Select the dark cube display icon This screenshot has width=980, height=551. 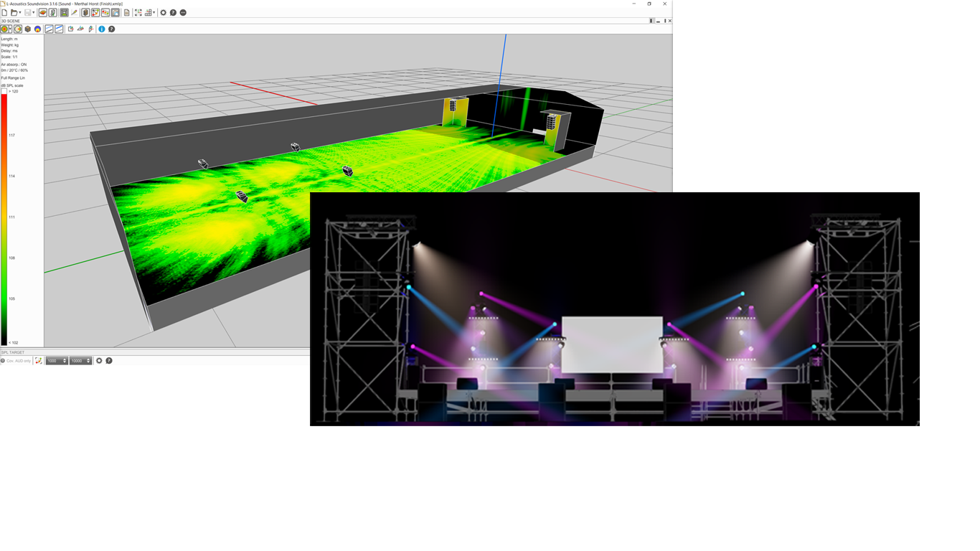click(x=28, y=29)
